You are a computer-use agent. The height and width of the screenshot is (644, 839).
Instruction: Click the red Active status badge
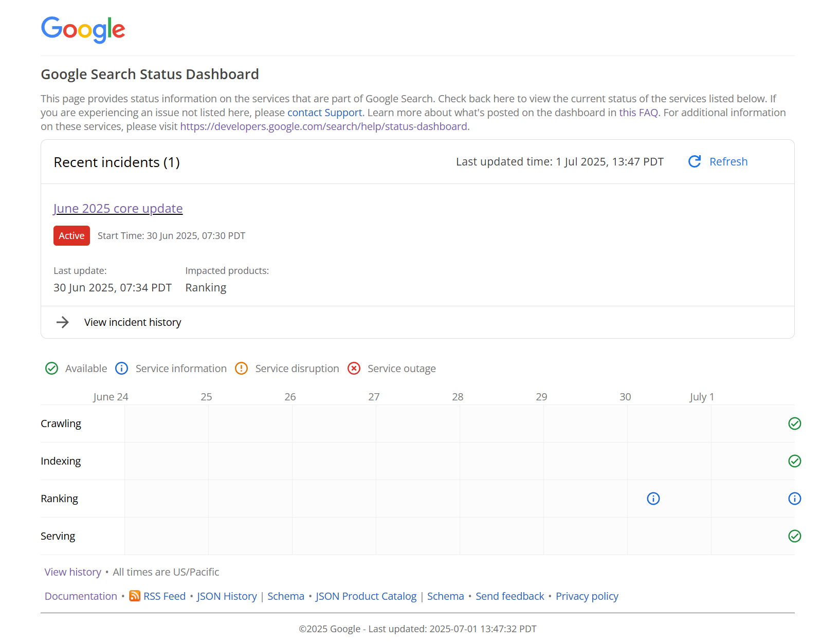[71, 235]
